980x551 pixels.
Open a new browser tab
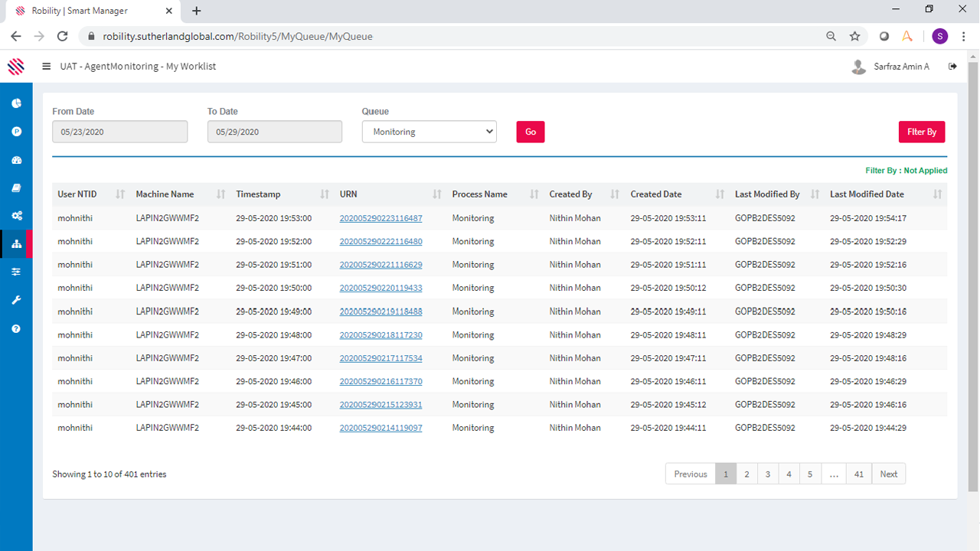pyautogui.click(x=197, y=11)
